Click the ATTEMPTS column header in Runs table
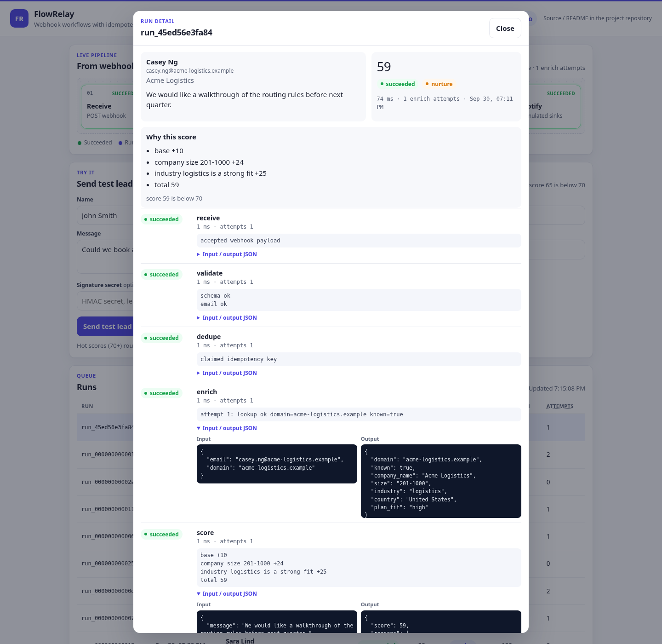The height and width of the screenshot is (644, 662). (559, 407)
